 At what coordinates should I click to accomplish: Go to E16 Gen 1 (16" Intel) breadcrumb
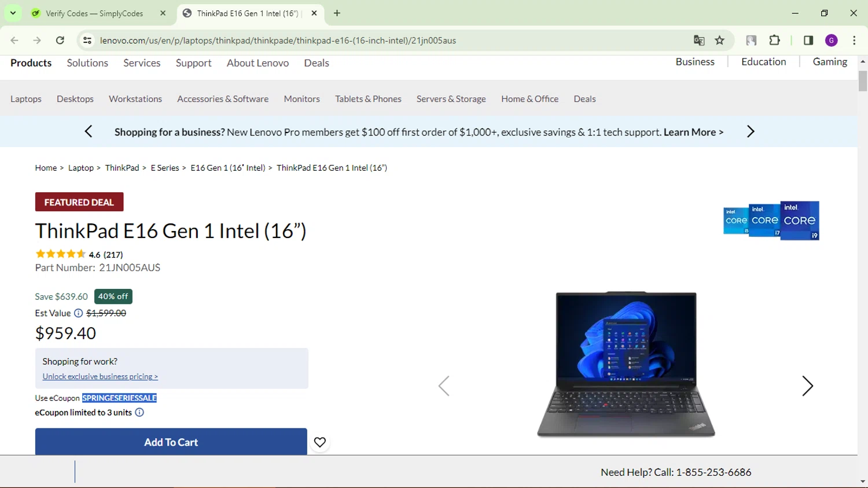[x=228, y=168]
